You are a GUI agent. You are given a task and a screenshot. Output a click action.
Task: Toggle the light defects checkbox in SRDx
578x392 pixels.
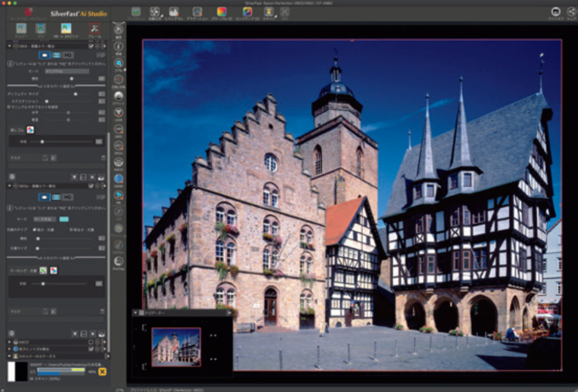71,230
